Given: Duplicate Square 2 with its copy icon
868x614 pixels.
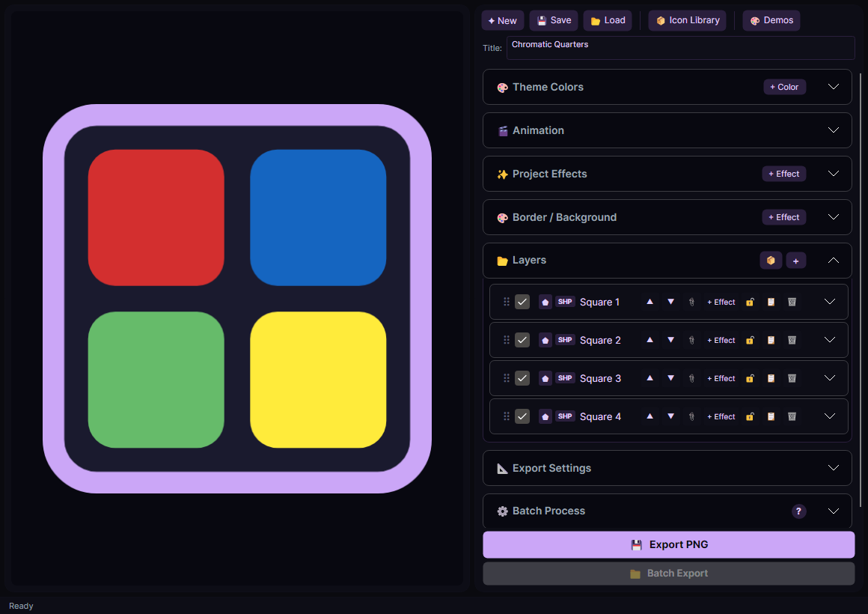Looking at the screenshot, I should [771, 340].
